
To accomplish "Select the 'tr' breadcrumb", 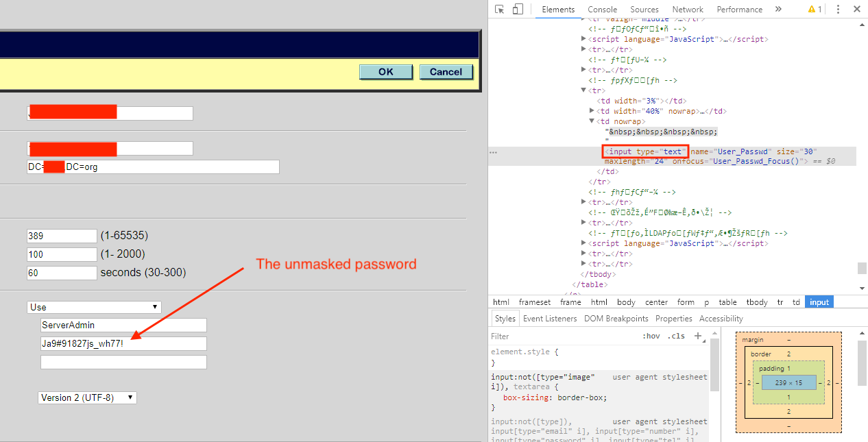I will (x=780, y=302).
